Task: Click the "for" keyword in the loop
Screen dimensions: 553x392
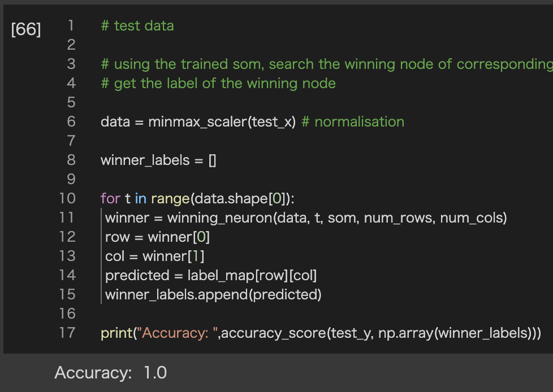Action: [x=110, y=199]
